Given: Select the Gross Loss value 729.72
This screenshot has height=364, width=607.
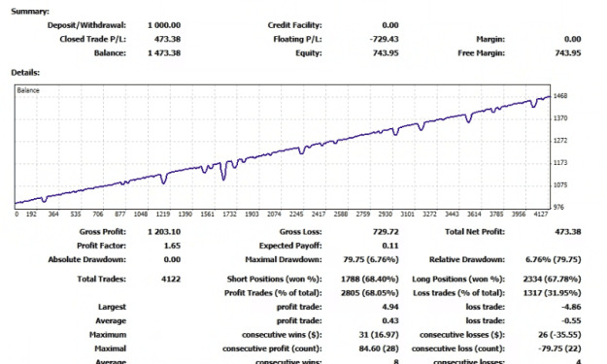Looking at the screenshot, I should pos(386,232).
